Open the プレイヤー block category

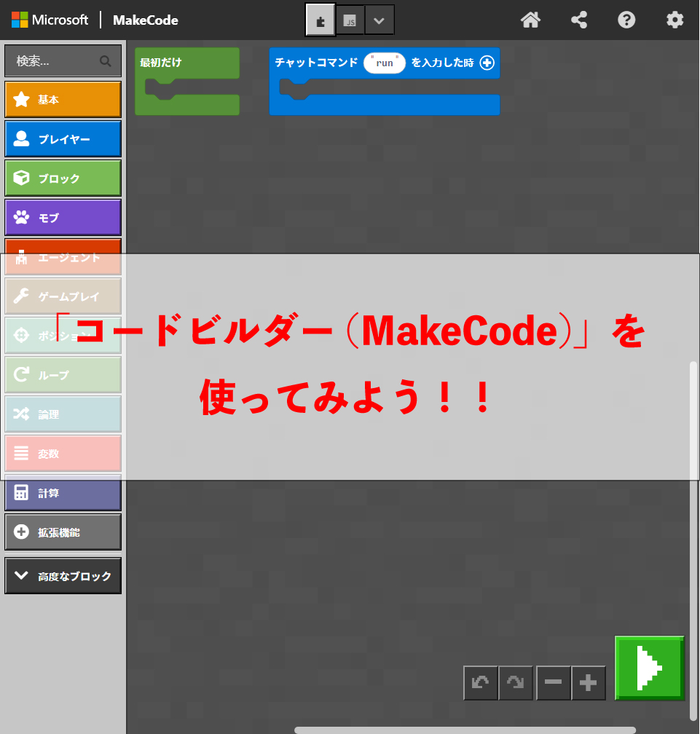[63, 138]
